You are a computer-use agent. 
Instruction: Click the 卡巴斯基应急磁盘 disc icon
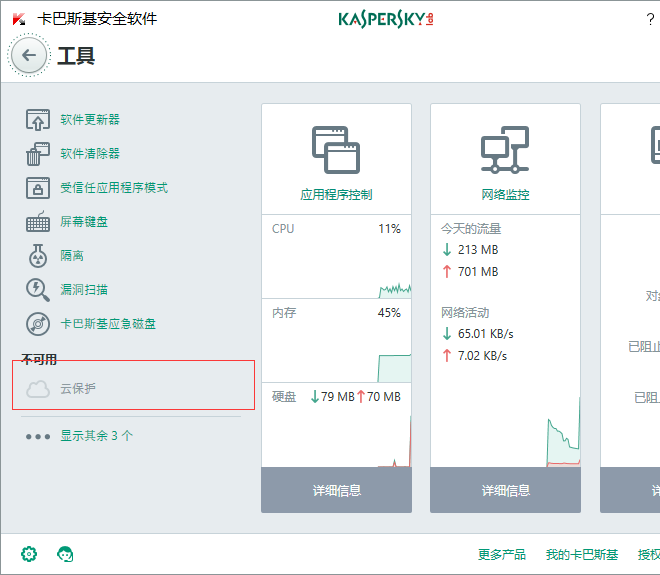click(x=38, y=324)
